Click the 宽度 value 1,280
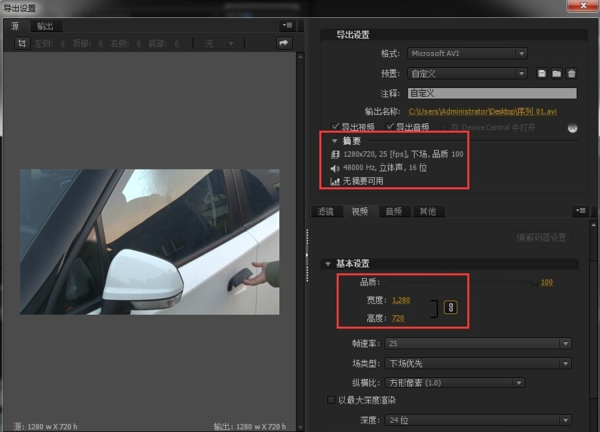This screenshot has height=432, width=600. 400,300
